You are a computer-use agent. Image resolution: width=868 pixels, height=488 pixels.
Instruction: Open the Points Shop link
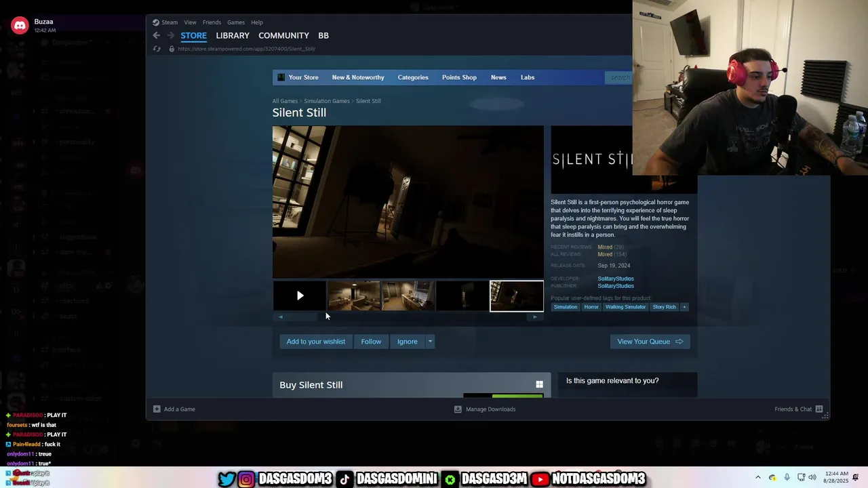[459, 77]
